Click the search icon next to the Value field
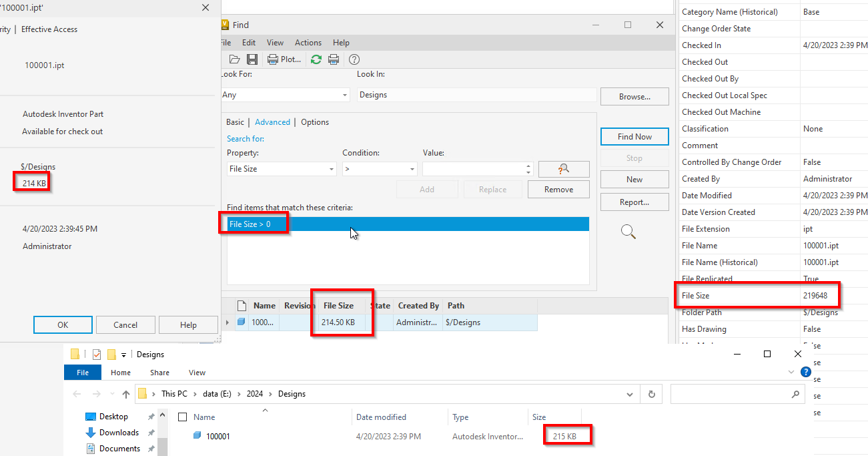The width and height of the screenshot is (868, 456). point(563,169)
